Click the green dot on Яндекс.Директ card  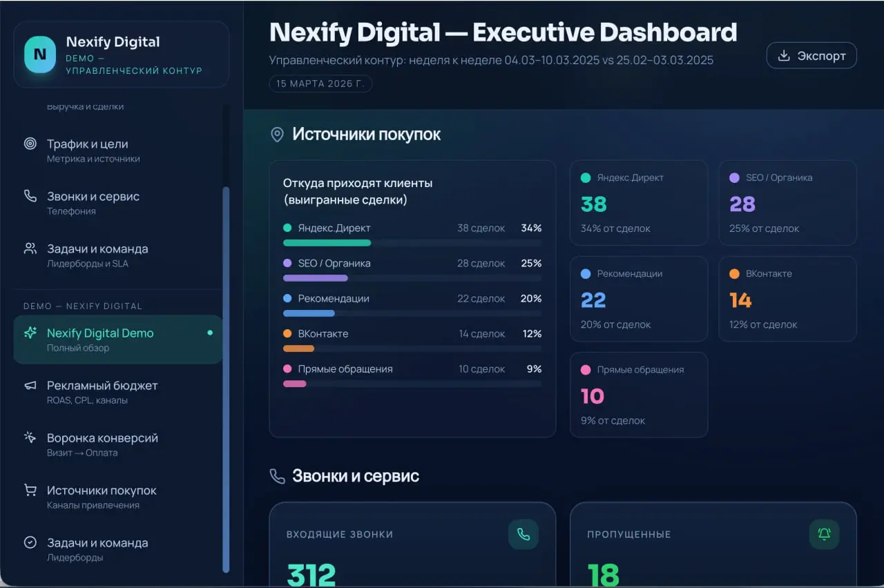[586, 177]
